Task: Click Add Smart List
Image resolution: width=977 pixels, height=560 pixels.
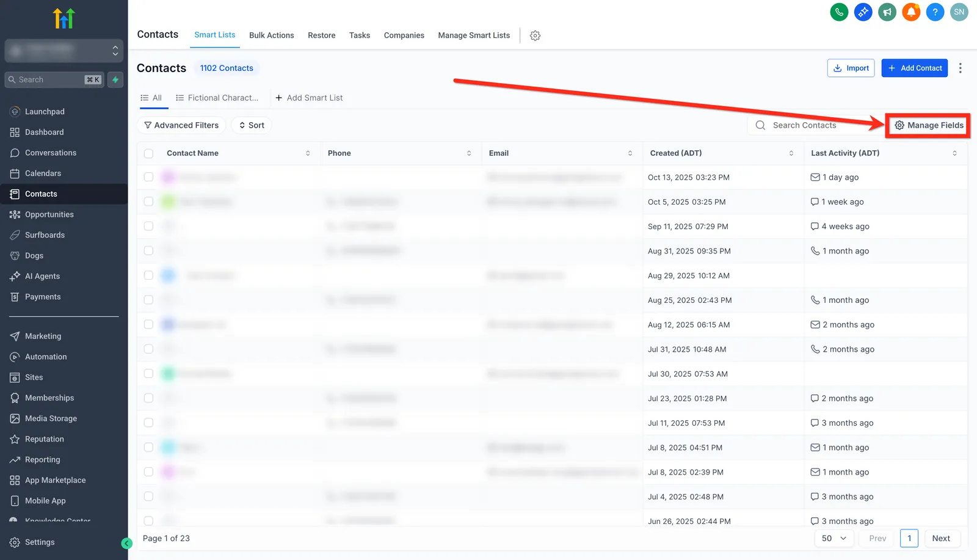Action: click(309, 98)
